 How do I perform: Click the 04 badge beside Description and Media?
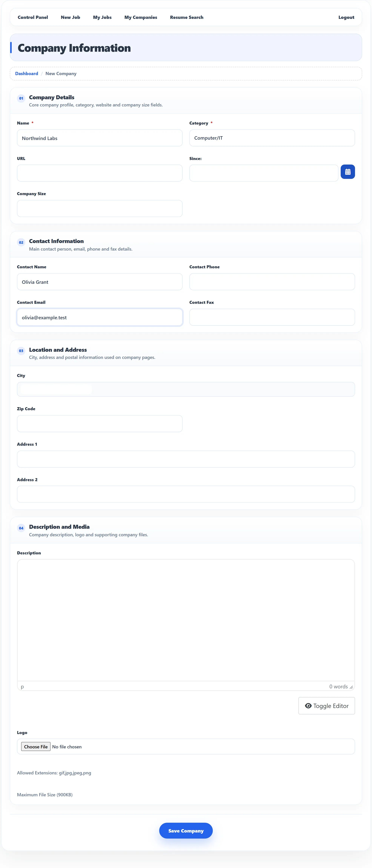click(21, 528)
